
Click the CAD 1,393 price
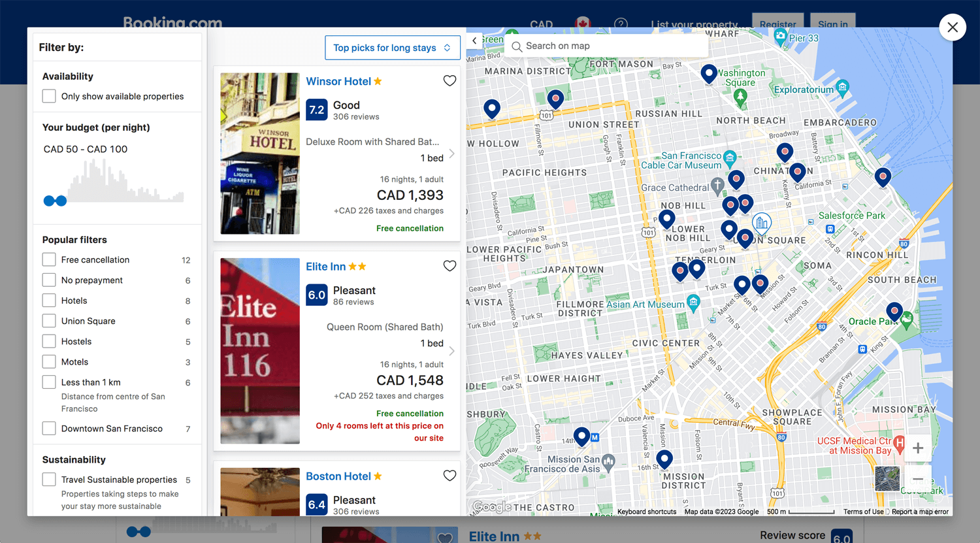click(410, 195)
